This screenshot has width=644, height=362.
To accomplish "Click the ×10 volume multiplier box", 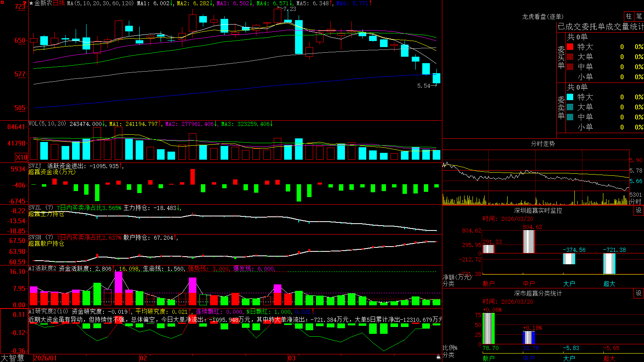I will [x=21, y=157].
